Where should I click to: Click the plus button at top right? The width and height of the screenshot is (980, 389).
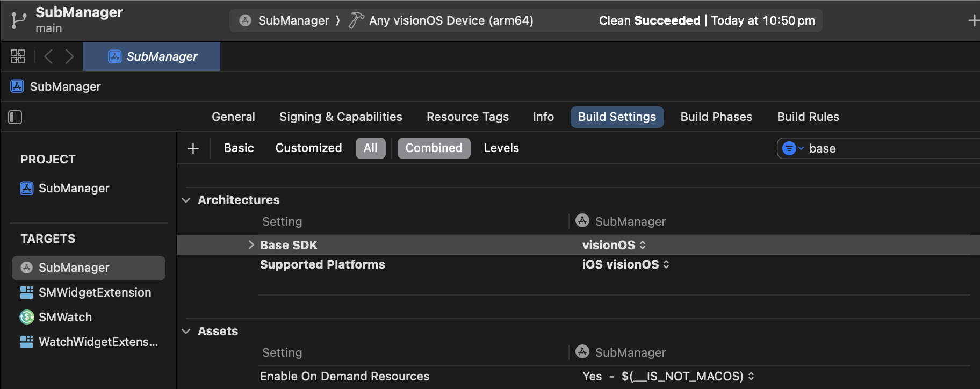click(973, 20)
